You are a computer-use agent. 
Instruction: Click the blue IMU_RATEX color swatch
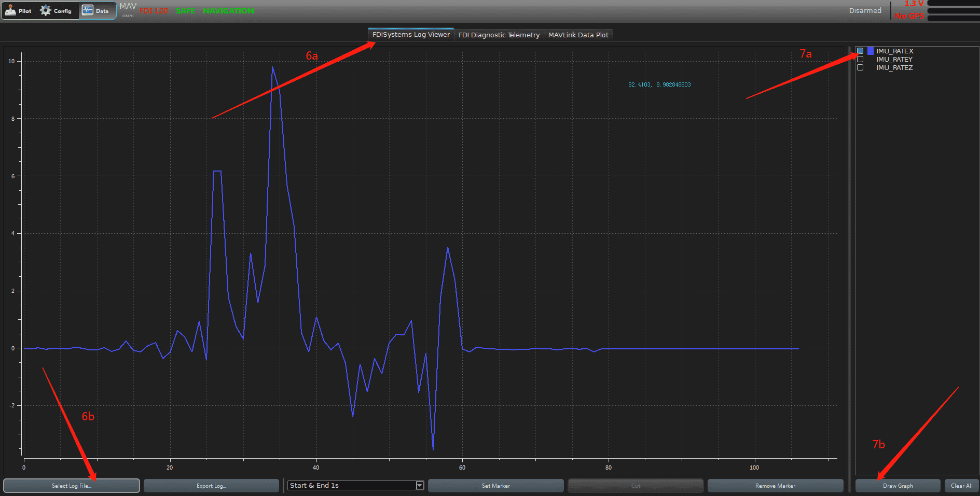tap(870, 51)
